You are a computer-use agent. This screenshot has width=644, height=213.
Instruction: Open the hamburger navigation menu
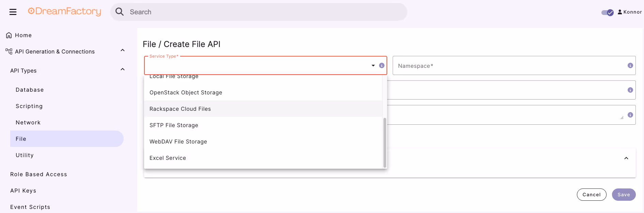click(13, 12)
